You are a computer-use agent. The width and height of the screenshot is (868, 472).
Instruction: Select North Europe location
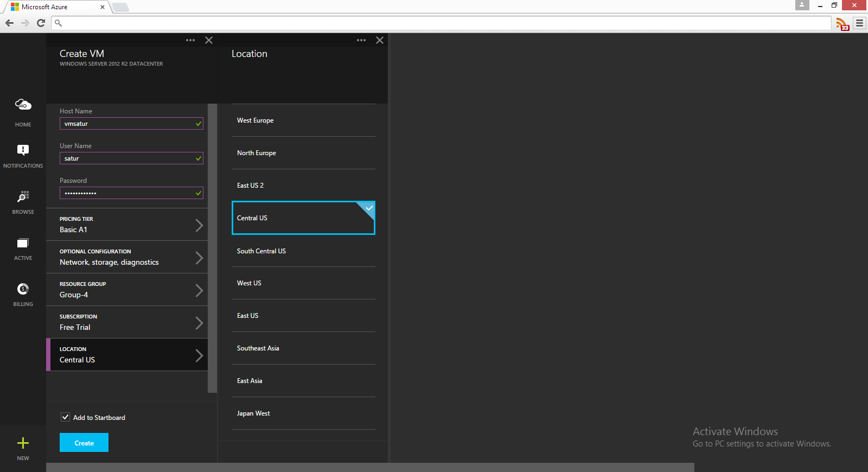[303, 153]
